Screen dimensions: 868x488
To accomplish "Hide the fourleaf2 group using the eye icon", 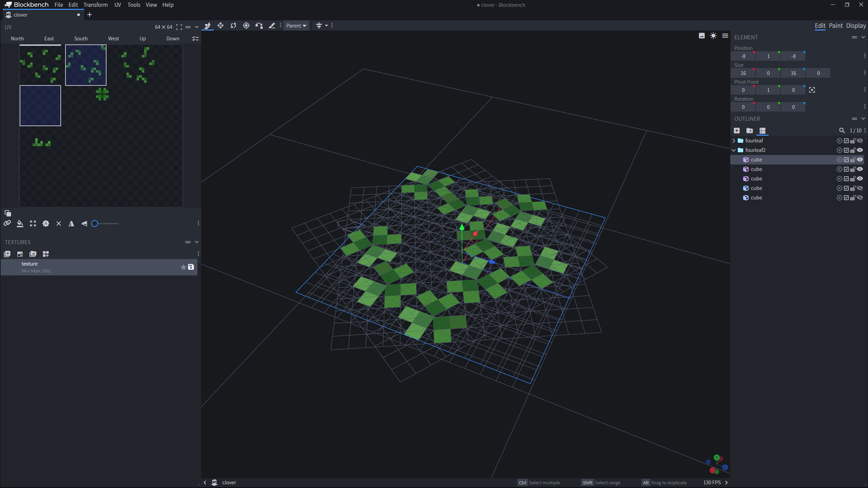I will coord(860,150).
